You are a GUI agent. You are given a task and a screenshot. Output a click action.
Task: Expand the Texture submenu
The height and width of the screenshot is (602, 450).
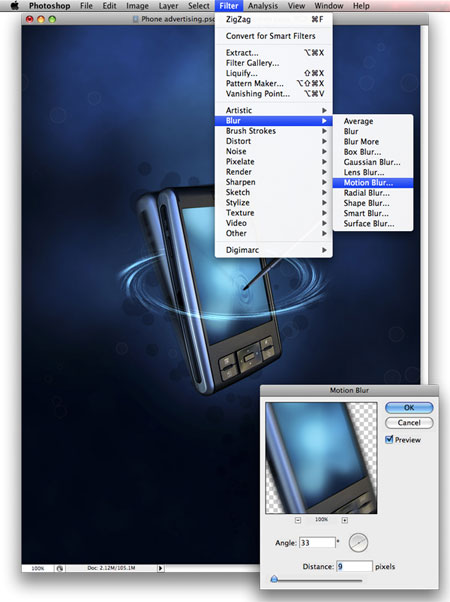(274, 213)
